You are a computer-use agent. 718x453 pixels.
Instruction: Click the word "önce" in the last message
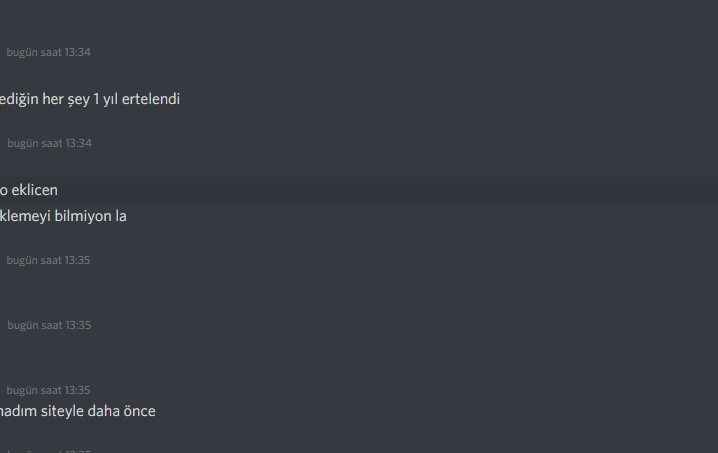139,411
